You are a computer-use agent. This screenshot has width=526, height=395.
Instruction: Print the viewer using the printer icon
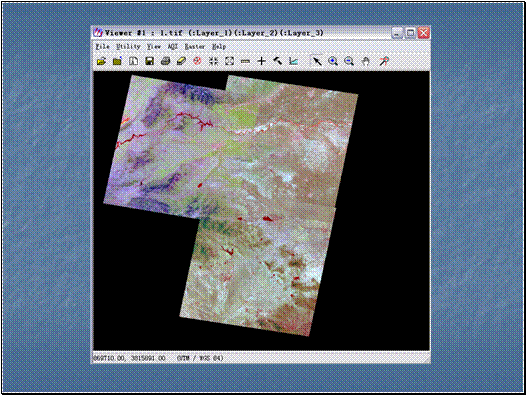165,61
